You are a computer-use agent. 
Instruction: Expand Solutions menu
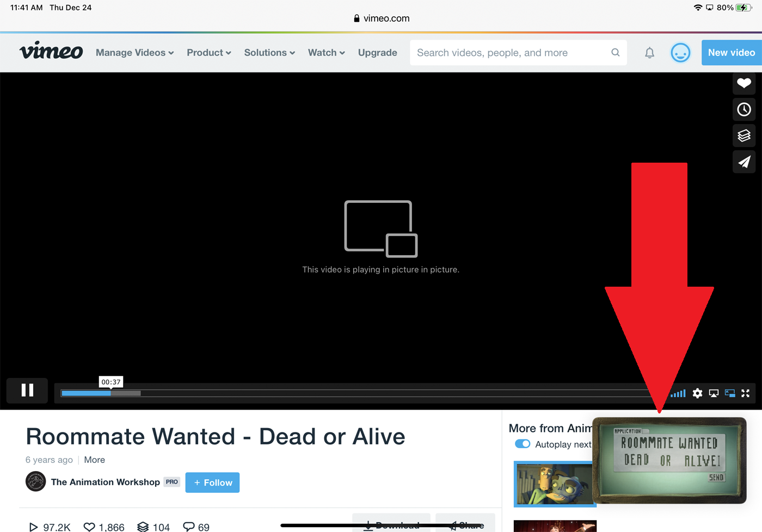(x=269, y=52)
